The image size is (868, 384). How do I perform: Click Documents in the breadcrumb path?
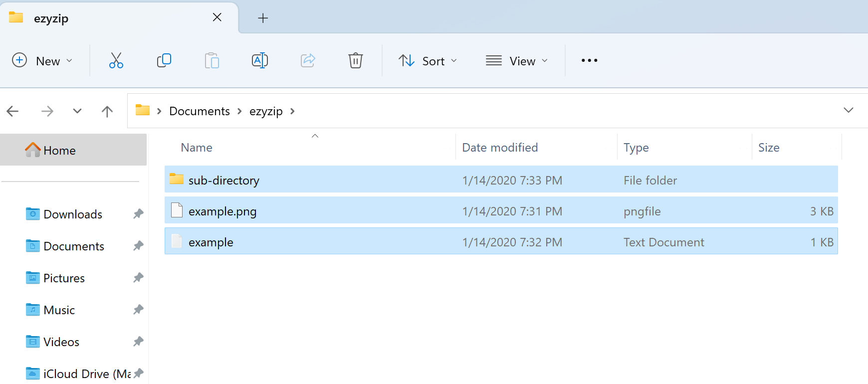[x=200, y=111]
